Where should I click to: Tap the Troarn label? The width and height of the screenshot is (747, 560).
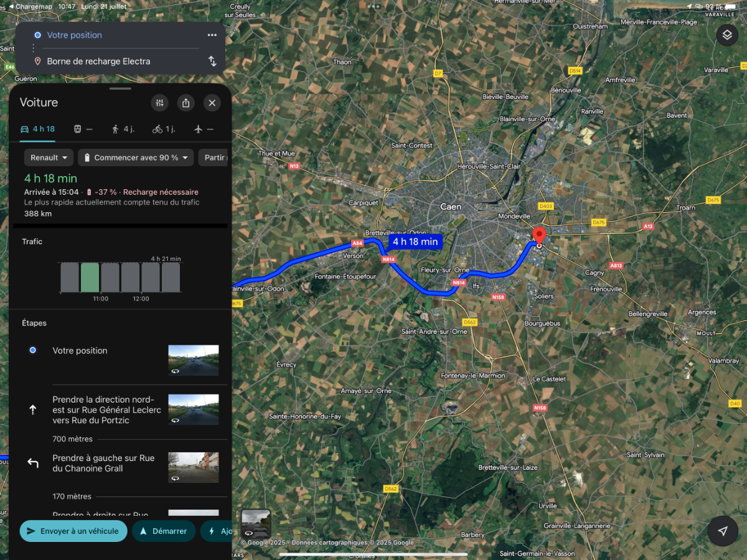[685, 208]
